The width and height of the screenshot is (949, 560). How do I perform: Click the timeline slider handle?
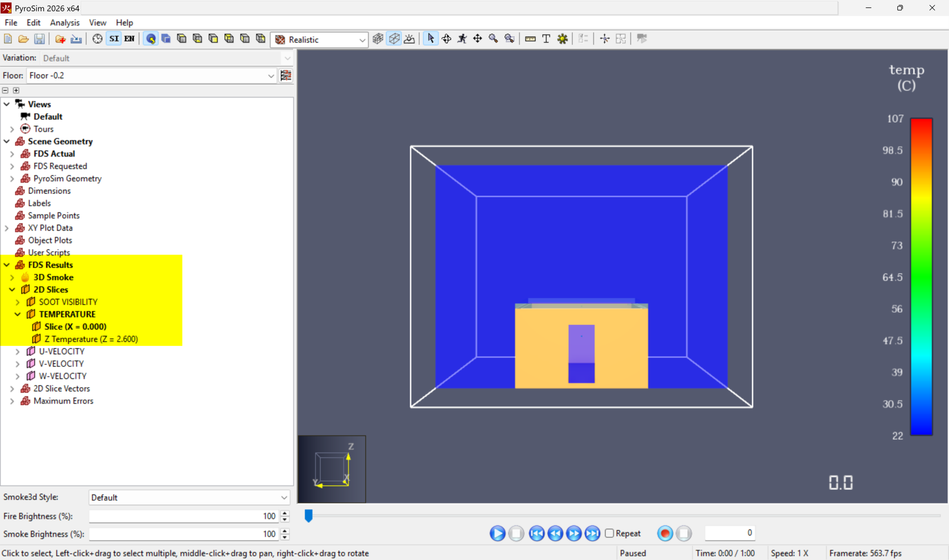pyautogui.click(x=308, y=516)
